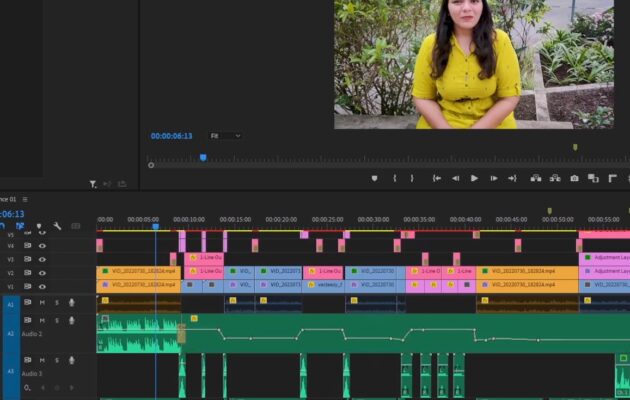Click the Mark In bracket icon

click(x=395, y=178)
